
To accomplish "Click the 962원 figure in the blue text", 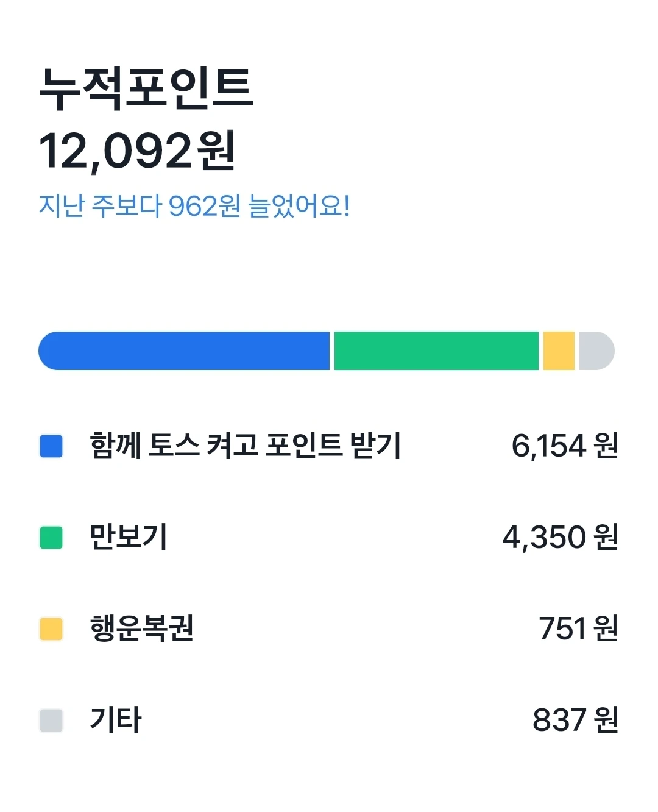I will 204,206.
